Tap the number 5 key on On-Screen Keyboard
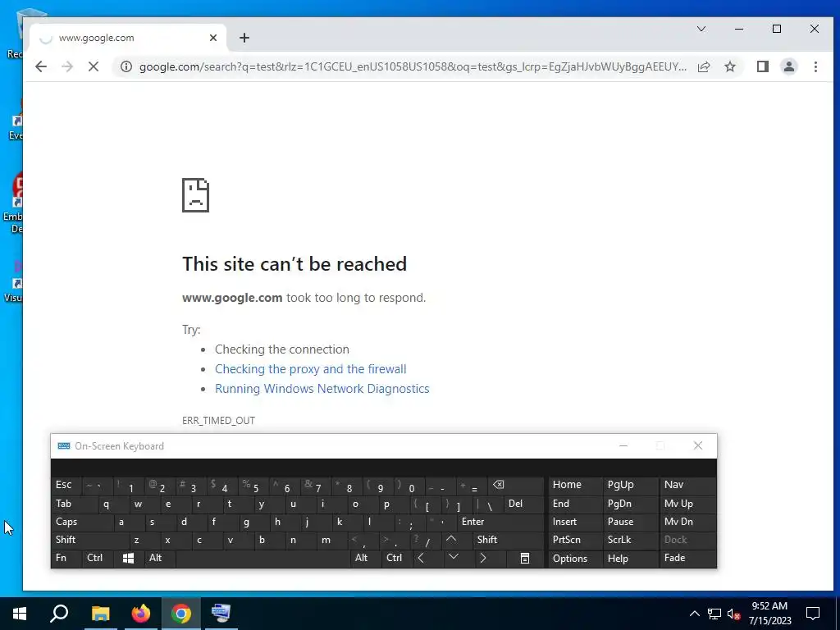This screenshot has width=840, height=630. coord(253,486)
